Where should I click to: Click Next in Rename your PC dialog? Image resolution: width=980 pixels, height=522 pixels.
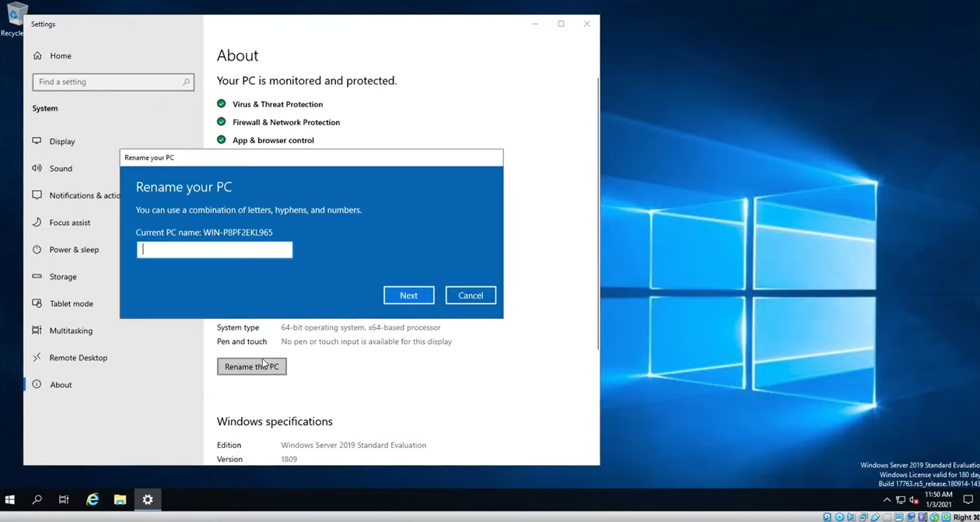pos(408,296)
